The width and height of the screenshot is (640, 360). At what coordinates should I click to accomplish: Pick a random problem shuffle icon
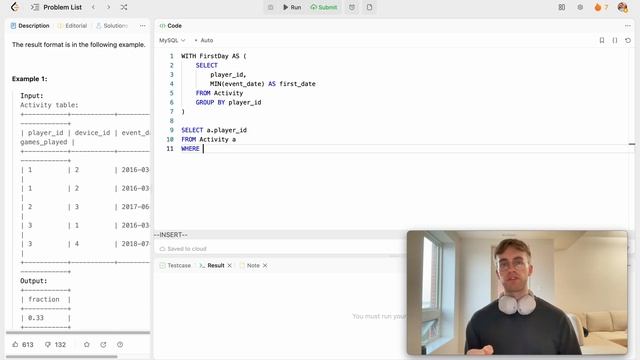point(124,7)
